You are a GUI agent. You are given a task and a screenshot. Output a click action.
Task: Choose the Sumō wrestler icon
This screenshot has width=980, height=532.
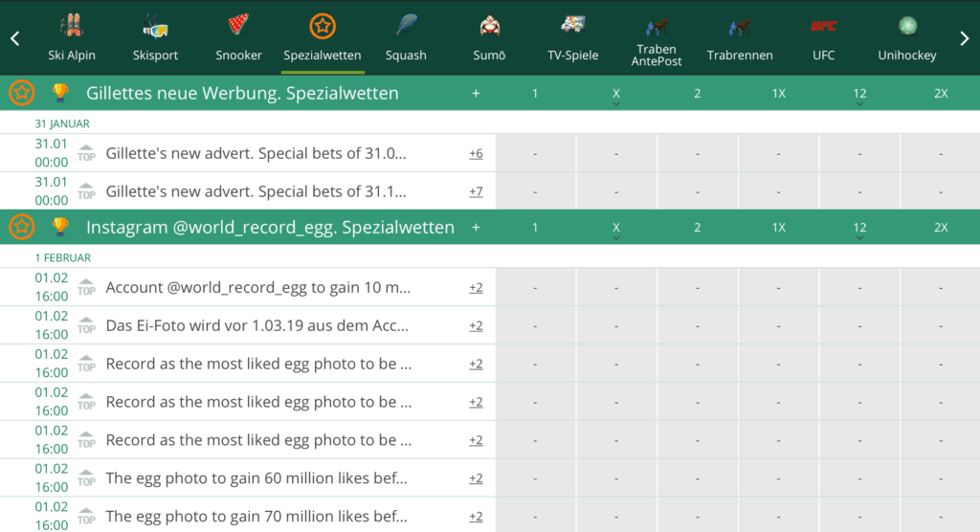(x=489, y=26)
